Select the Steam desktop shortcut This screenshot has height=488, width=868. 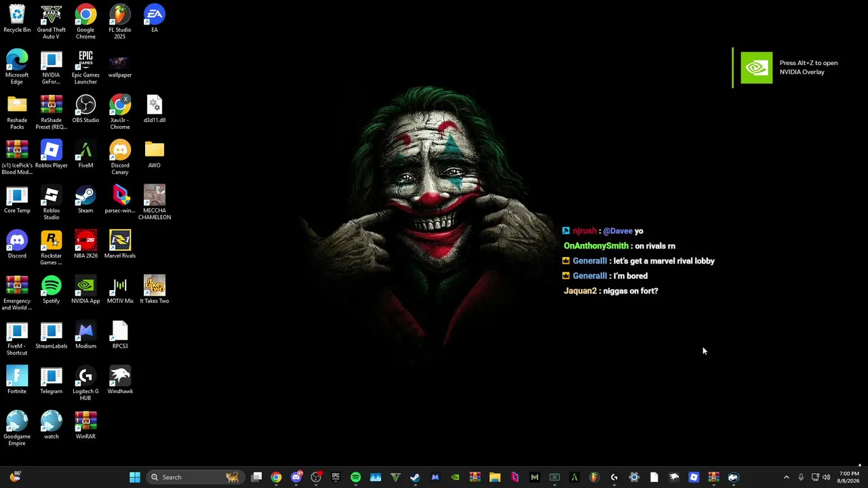(x=85, y=200)
